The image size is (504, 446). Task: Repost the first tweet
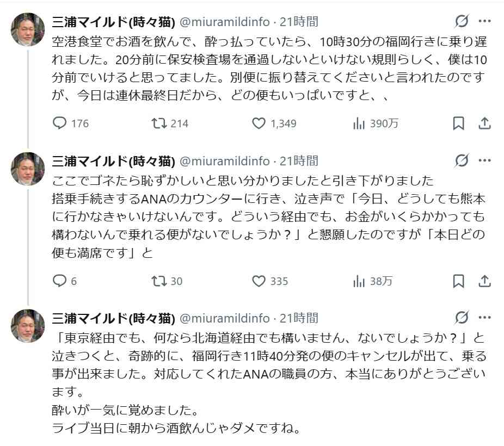[x=158, y=123]
